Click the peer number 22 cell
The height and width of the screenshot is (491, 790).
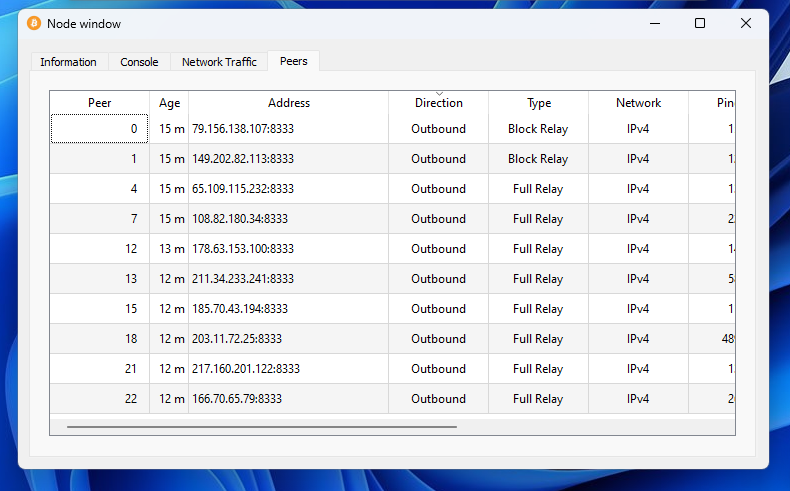[99, 398]
